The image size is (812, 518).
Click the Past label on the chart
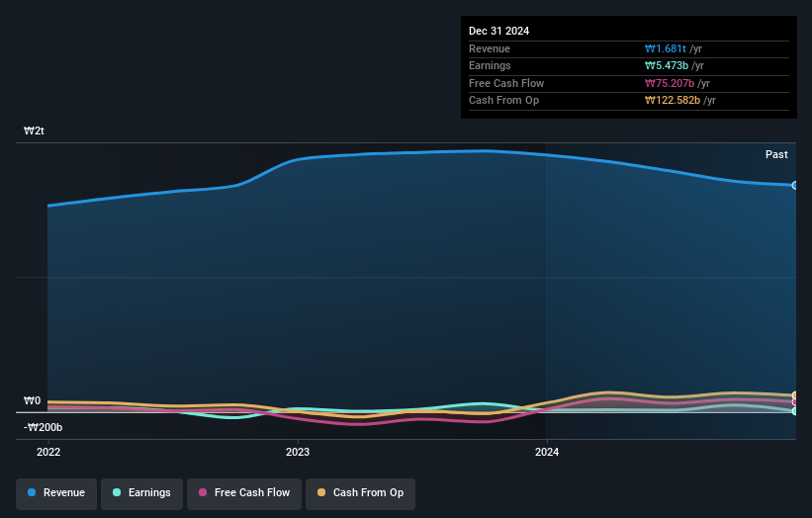pos(776,155)
